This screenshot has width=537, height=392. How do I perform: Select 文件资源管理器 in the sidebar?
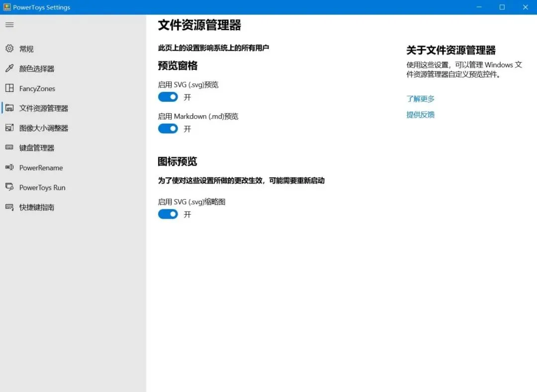[x=73, y=108]
